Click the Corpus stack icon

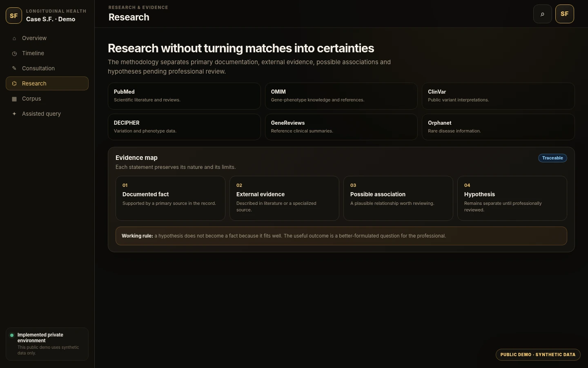pos(14,99)
